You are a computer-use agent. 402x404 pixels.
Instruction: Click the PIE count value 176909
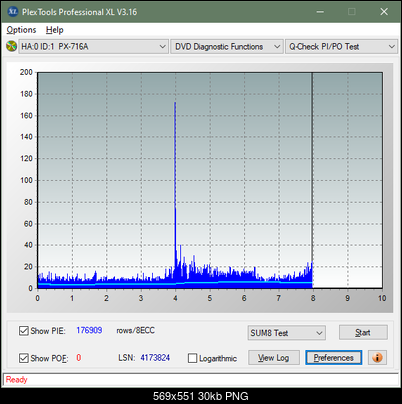click(x=89, y=330)
